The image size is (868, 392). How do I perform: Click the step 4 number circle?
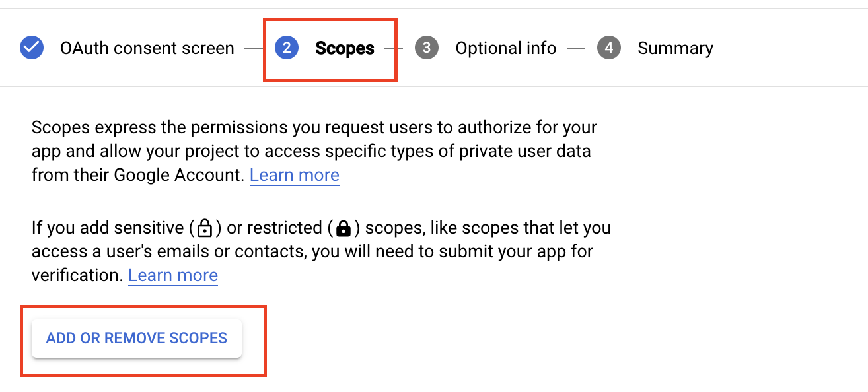608,48
